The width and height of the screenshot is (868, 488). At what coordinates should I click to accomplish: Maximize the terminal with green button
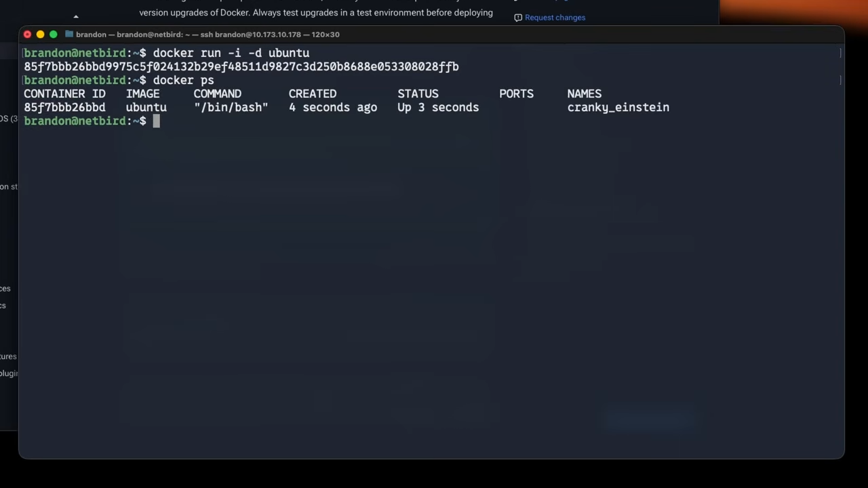click(54, 35)
